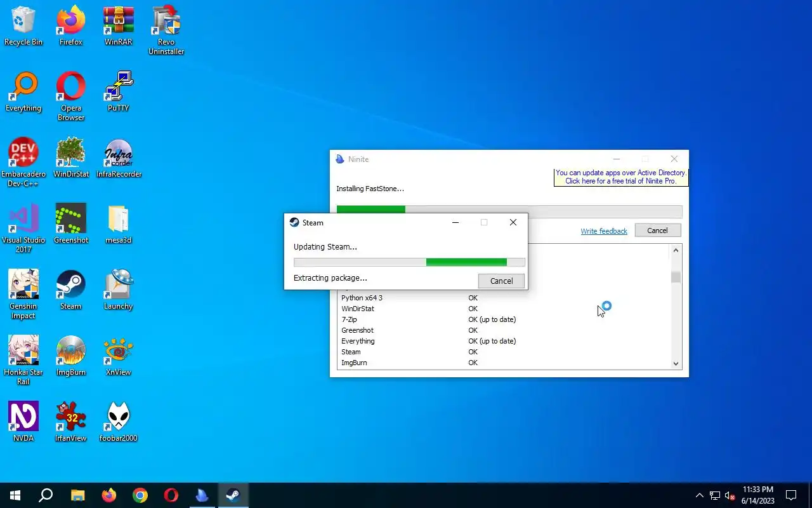Open the Windows Start menu

click(15, 495)
